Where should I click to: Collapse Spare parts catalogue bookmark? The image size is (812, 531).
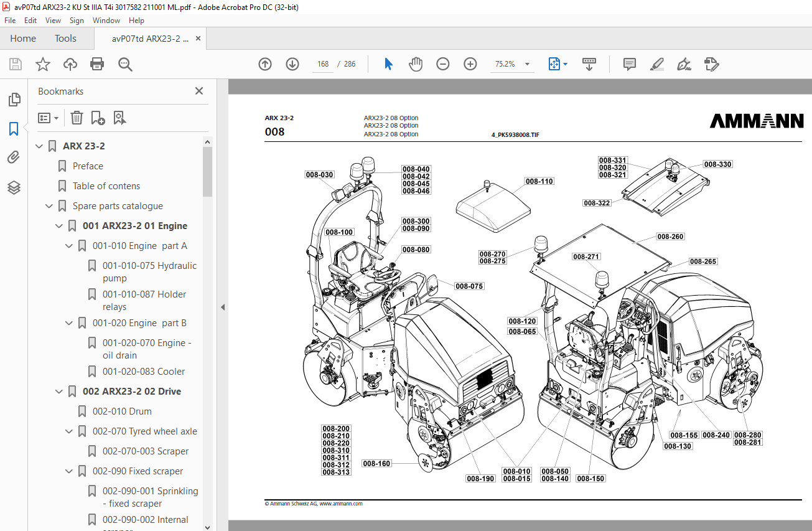click(50, 206)
